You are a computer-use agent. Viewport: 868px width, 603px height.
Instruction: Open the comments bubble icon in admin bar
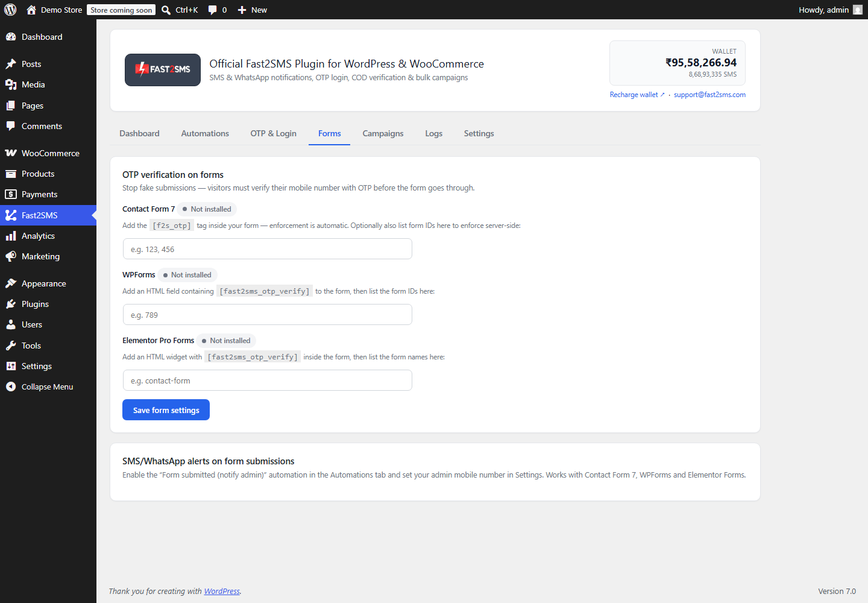pos(212,10)
